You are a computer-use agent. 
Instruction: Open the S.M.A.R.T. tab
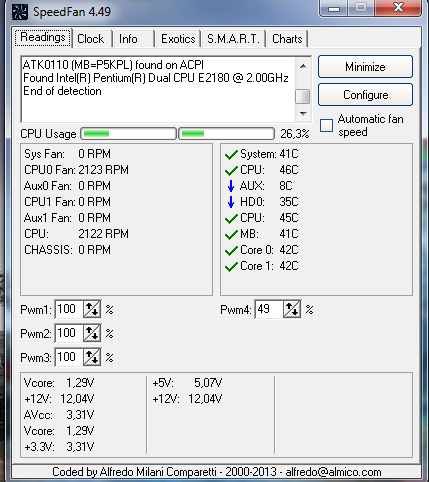(233, 39)
